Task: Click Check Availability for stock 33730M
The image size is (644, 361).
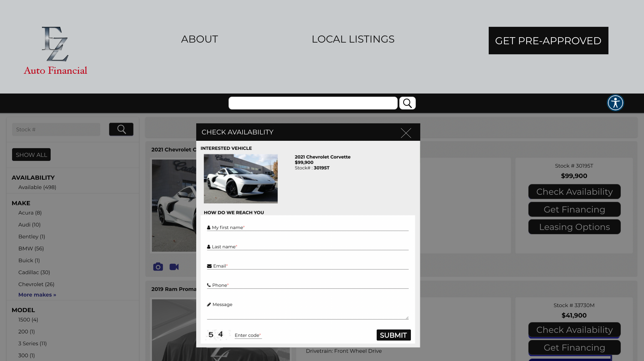Action: click(x=574, y=330)
